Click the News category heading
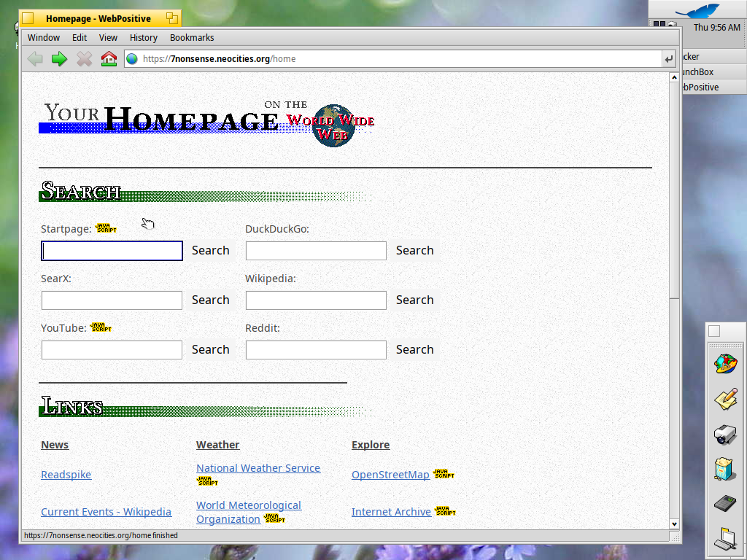 pyautogui.click(x=55, y=445)
